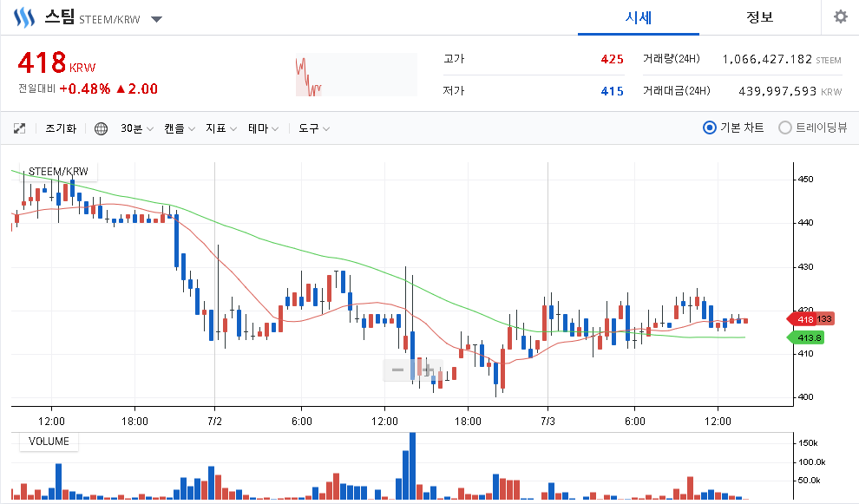Open the 캔들 chart type dropdown
Viewport: 859px width, 504px height.
179,128
